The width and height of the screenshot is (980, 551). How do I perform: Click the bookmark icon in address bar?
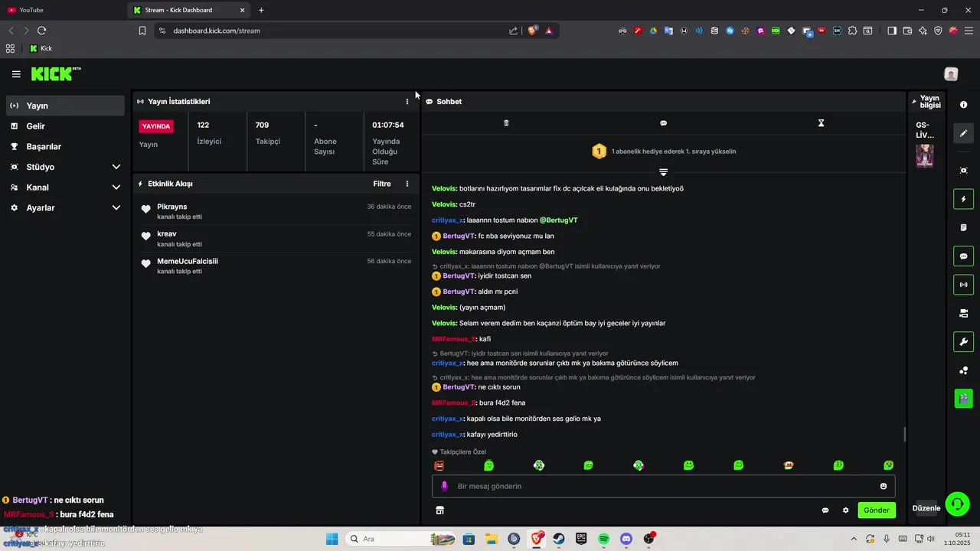click(x=142, y=31)
